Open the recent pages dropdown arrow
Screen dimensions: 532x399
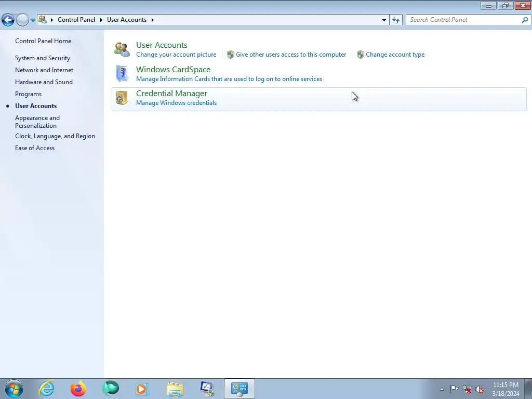point(33,20)
